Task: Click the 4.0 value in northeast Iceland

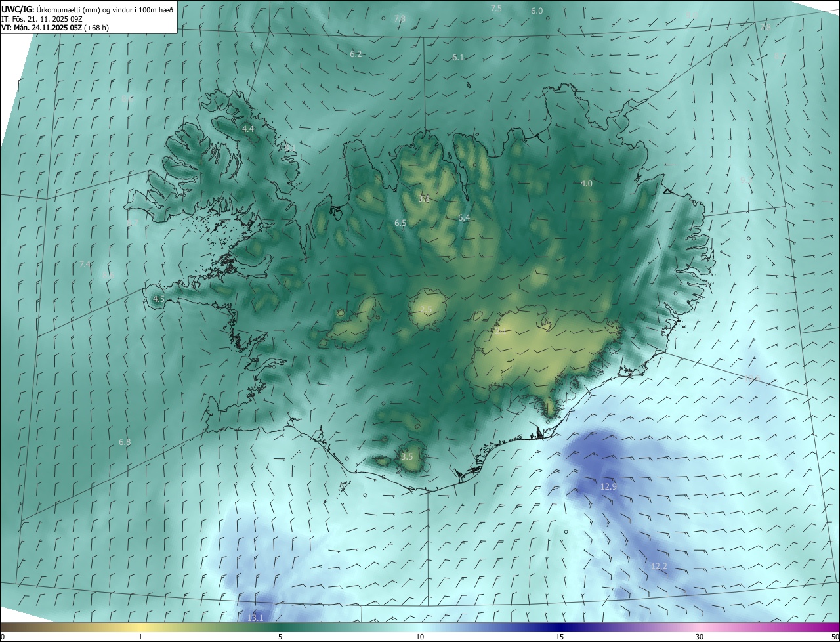Action: coord(587,183)
